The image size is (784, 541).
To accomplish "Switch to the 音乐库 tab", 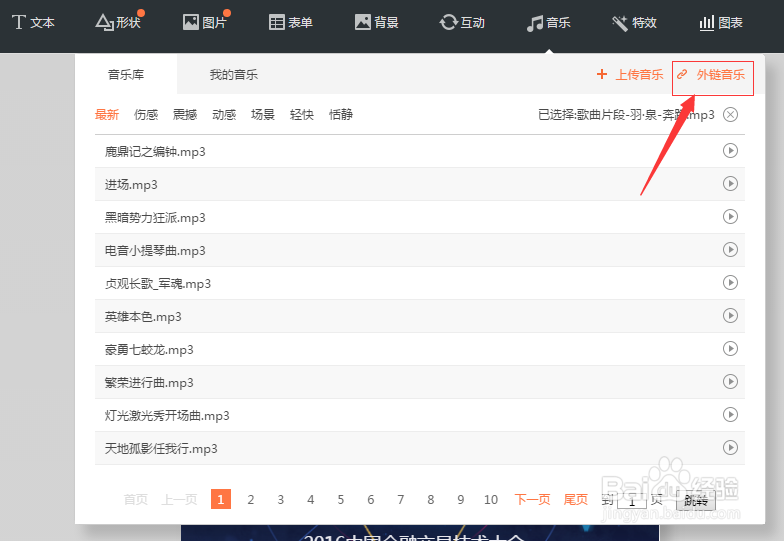I will coord(126,74).
